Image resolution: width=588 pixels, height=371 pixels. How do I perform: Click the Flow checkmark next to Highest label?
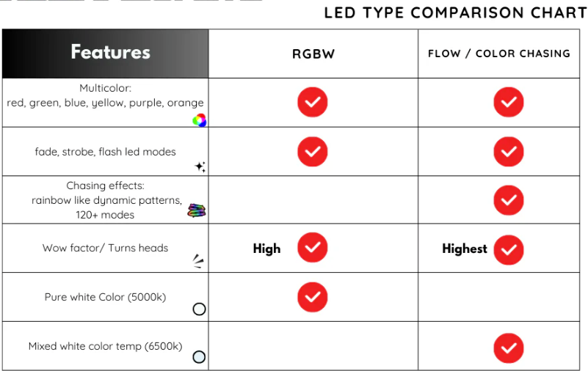[x=509, y=250]
